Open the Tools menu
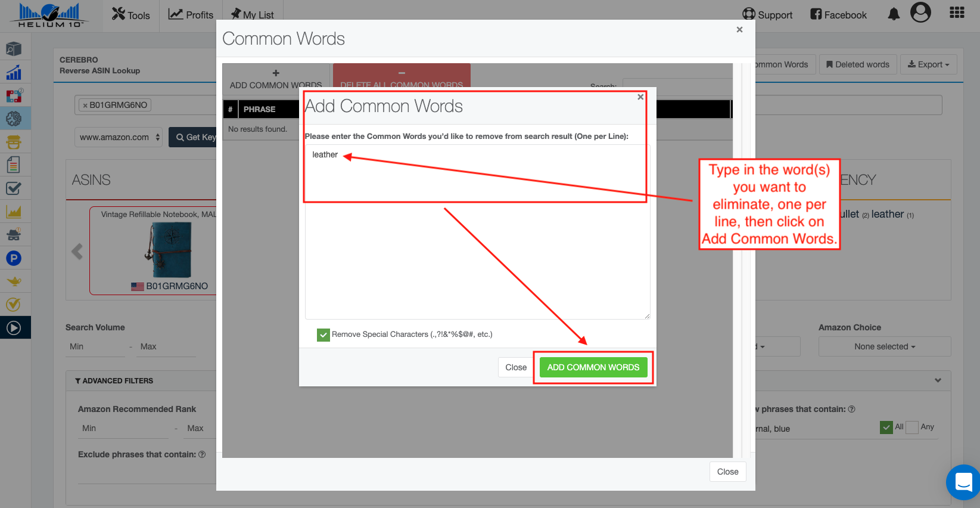980x508 pixels. click(x=131, y=15)
